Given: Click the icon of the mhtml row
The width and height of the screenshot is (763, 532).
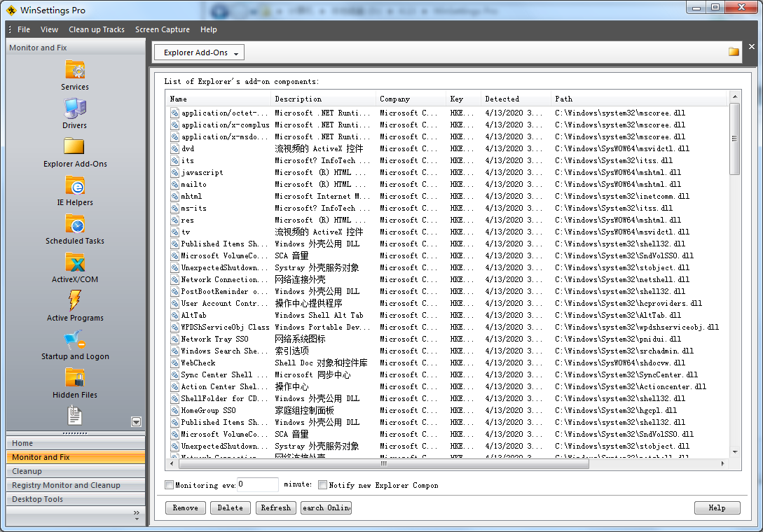Looking at the screenshot, I should (x=174, y=197).
